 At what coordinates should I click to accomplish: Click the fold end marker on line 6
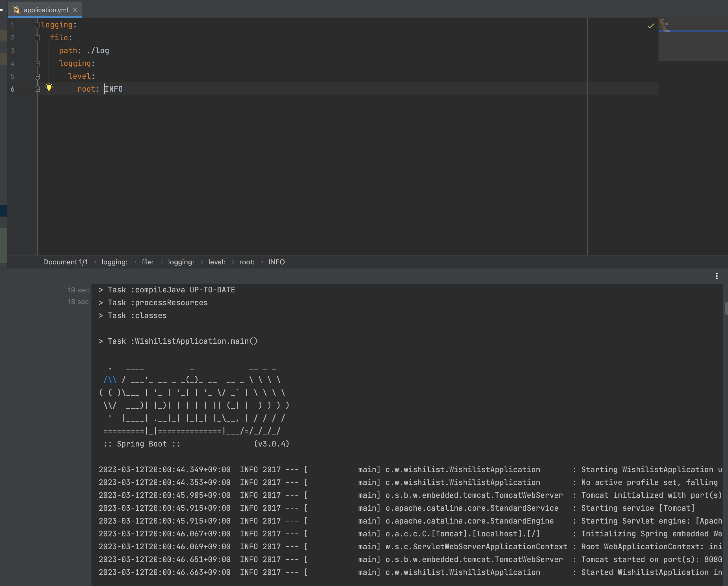[x=37, y=89]
